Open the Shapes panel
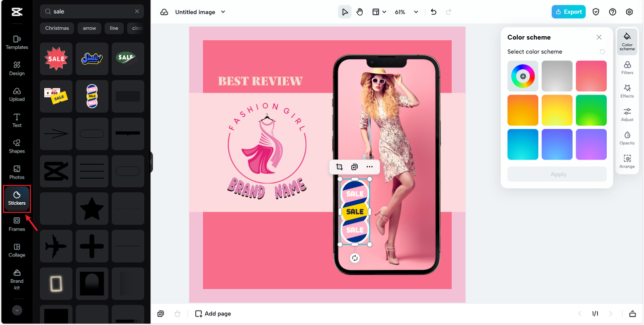 point(17,146)
